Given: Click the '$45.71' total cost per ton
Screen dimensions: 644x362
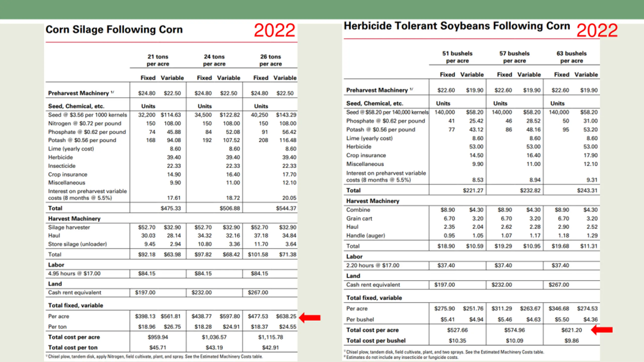Looking at the screenshot, I should click(x=158, y=347).
